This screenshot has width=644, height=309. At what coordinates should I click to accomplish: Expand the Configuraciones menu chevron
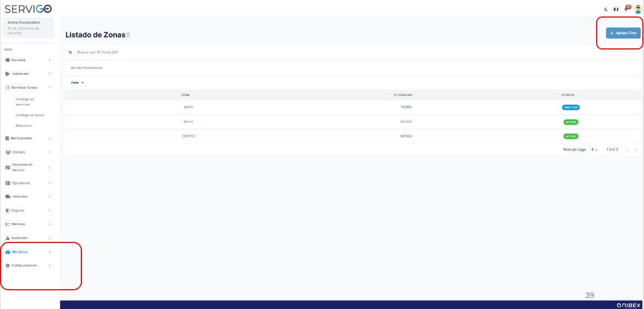(x=49, y=266)
